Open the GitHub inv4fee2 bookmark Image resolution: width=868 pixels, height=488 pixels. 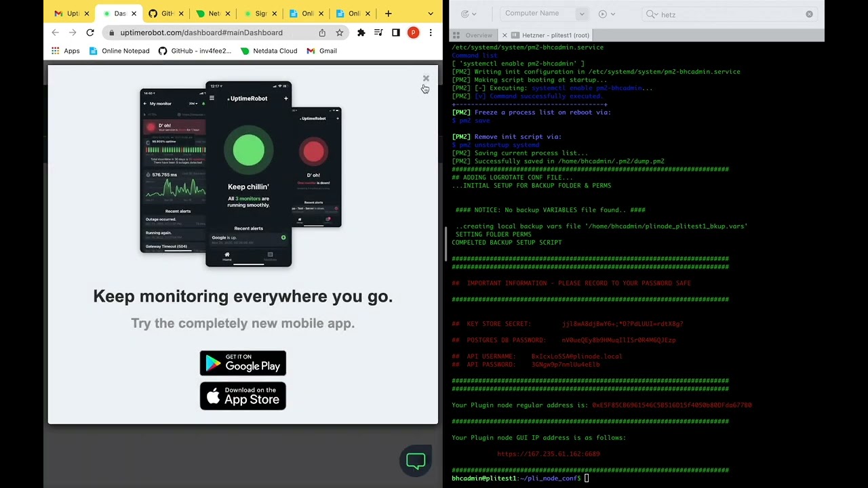click(x=195, y=51)
